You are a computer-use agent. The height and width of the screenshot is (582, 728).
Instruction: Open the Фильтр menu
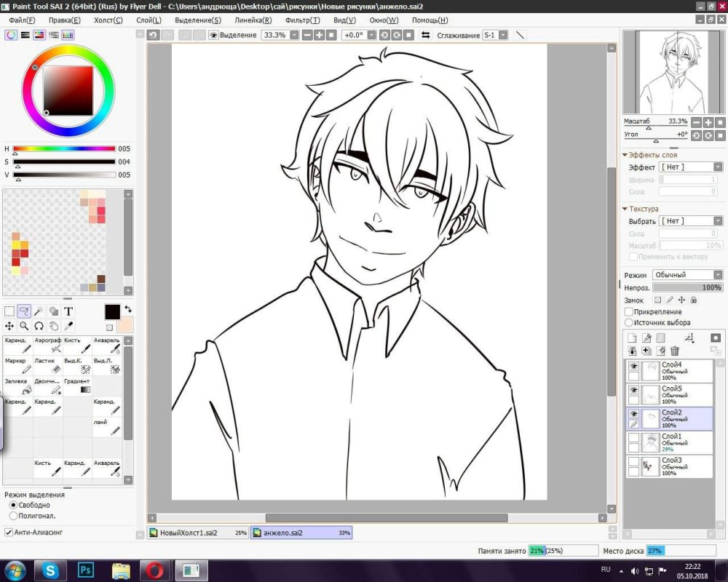302,20
